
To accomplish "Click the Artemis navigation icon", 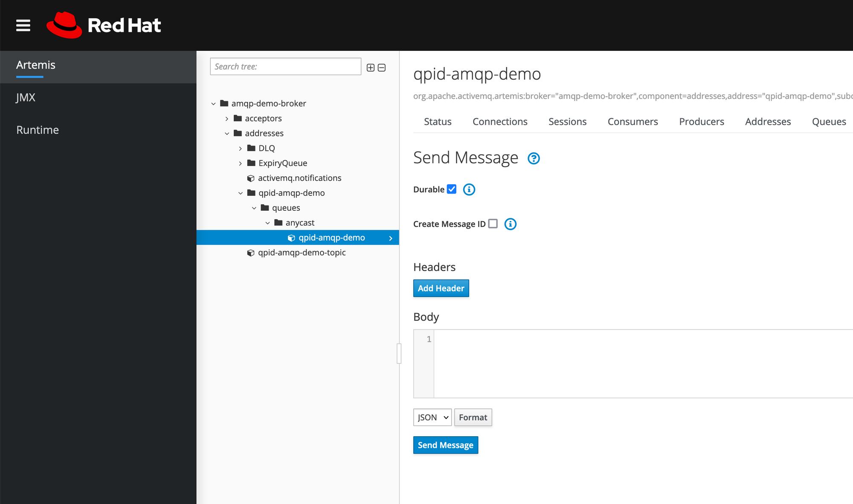I will coord(35,64).
